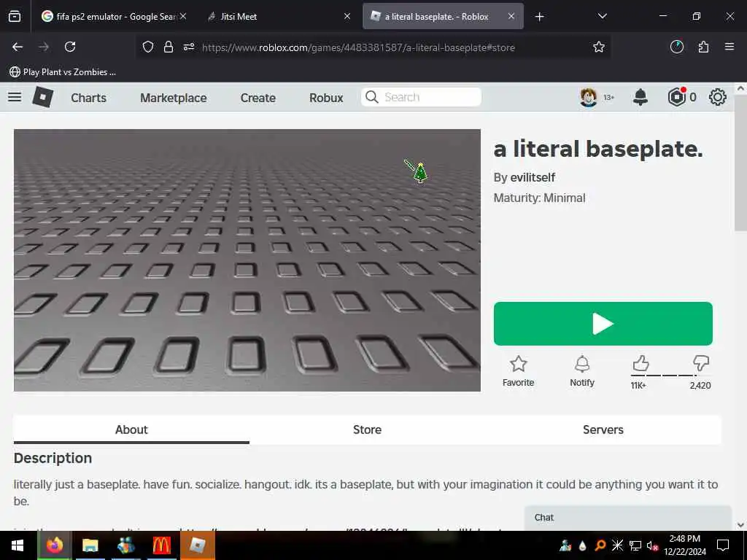Open the Roblox taskbar app
This screenshot has width=747, height=560.
(197, 545)
